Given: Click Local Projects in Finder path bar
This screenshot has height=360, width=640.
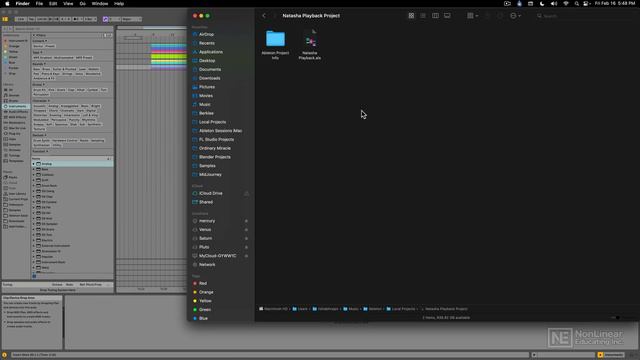Looking at the screenshot, I should click(x=401, y=309).
